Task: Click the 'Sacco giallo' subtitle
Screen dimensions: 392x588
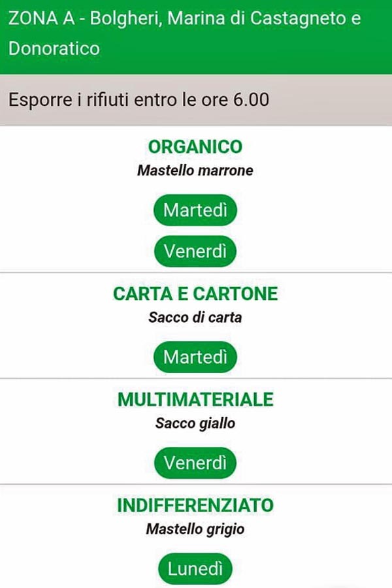Action: 195,423
